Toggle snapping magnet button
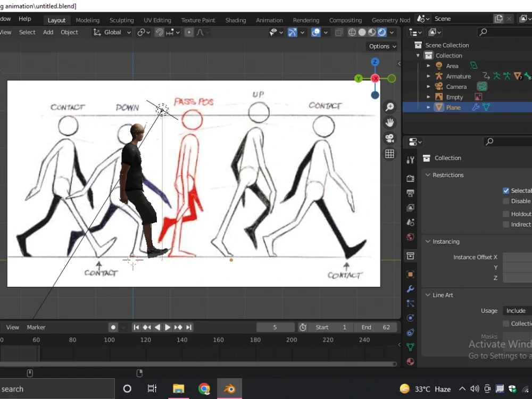 (x=159, y=32)
